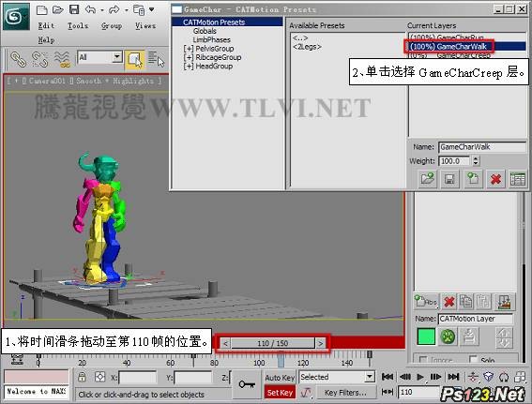Toggle the Auto Key button
532x404 pixels.
click(x=280, y=378)
